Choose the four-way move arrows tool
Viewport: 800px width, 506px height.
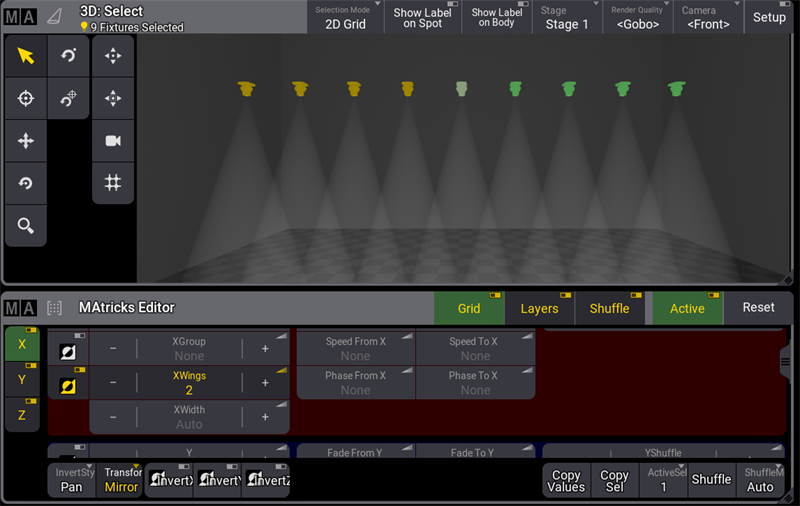tap(26, 141)
